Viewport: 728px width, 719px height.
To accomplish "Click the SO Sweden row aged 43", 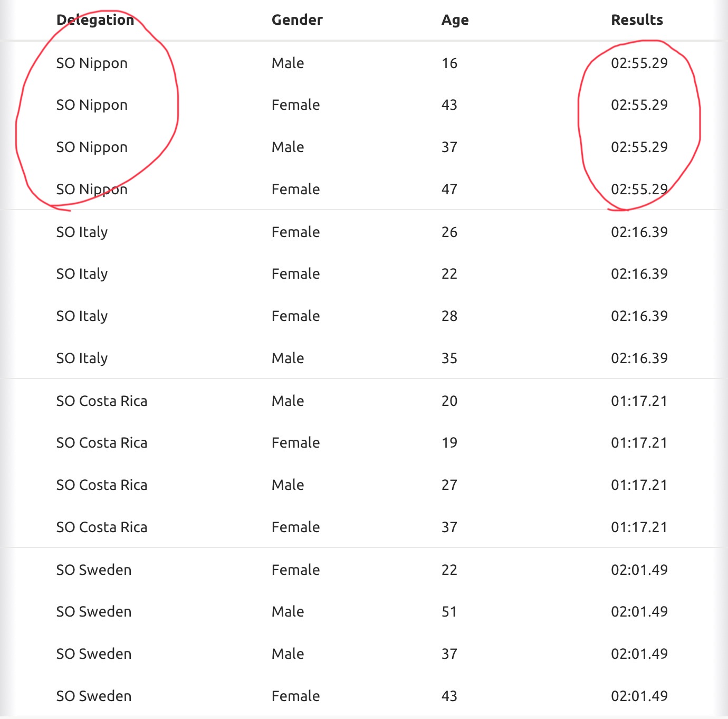I will coord(364,696).
